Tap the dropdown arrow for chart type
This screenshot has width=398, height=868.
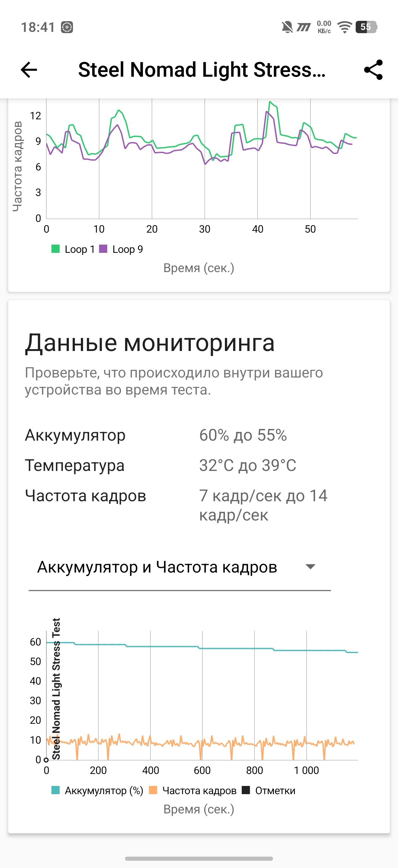pos(310,567)
